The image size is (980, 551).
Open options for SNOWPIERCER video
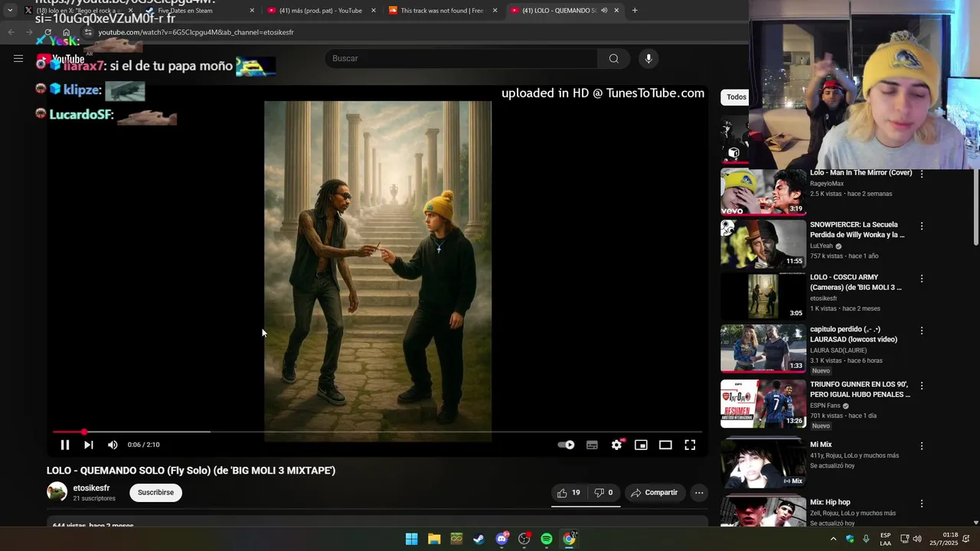click(922, 226)
